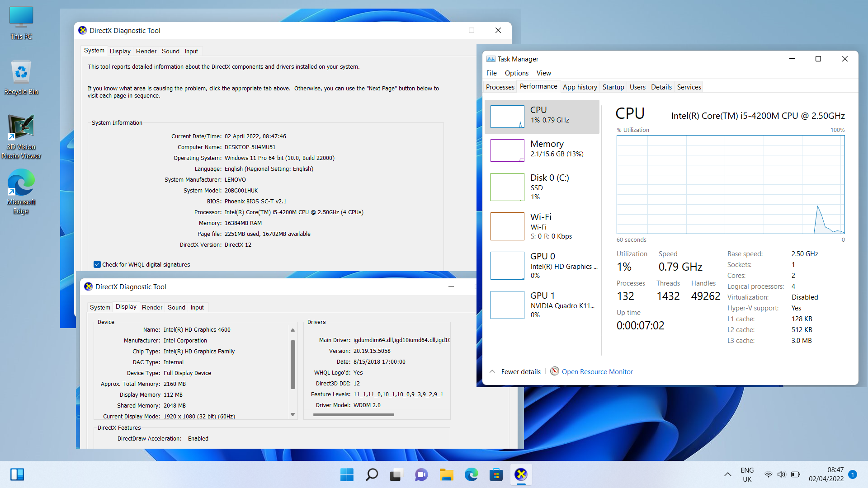
Task: Switch to Processes tab
Action: tap(500, 87)
